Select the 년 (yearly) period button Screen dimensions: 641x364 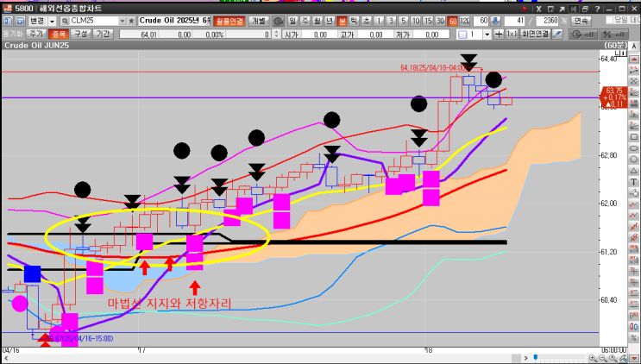330,21
